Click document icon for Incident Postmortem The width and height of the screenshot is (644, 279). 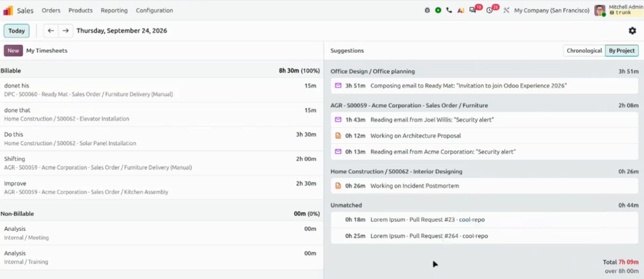338,186
